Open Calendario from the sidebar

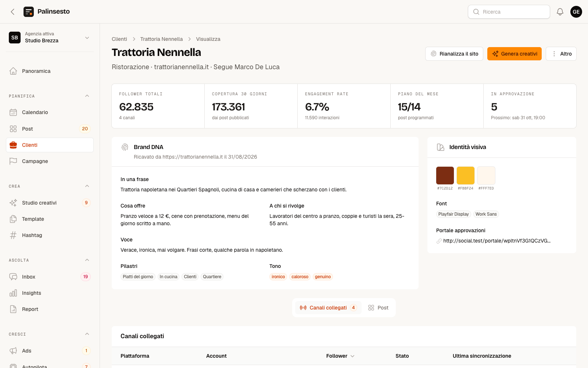pyautogui.click(x=50, y=112)
